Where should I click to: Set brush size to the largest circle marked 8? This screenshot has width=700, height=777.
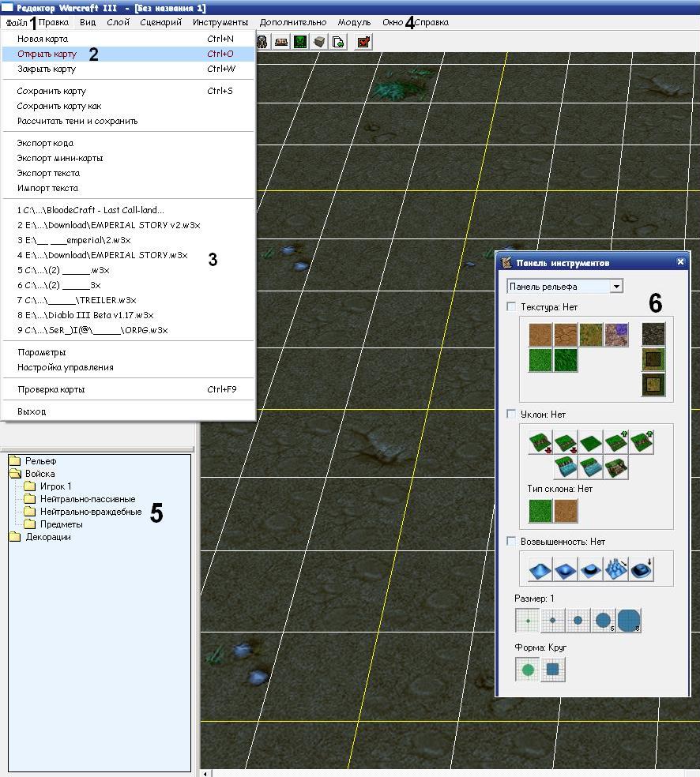[x=629, y=621]
